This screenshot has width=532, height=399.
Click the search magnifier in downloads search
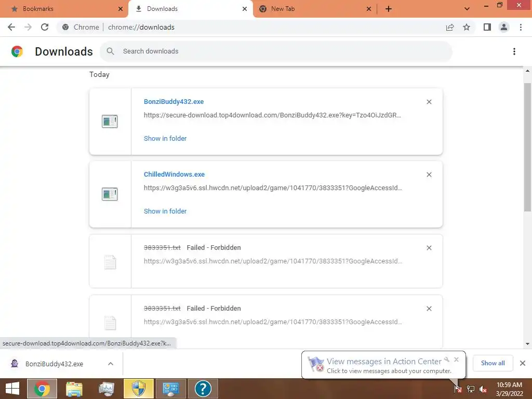pyautogui.click(x=110, y=51)
